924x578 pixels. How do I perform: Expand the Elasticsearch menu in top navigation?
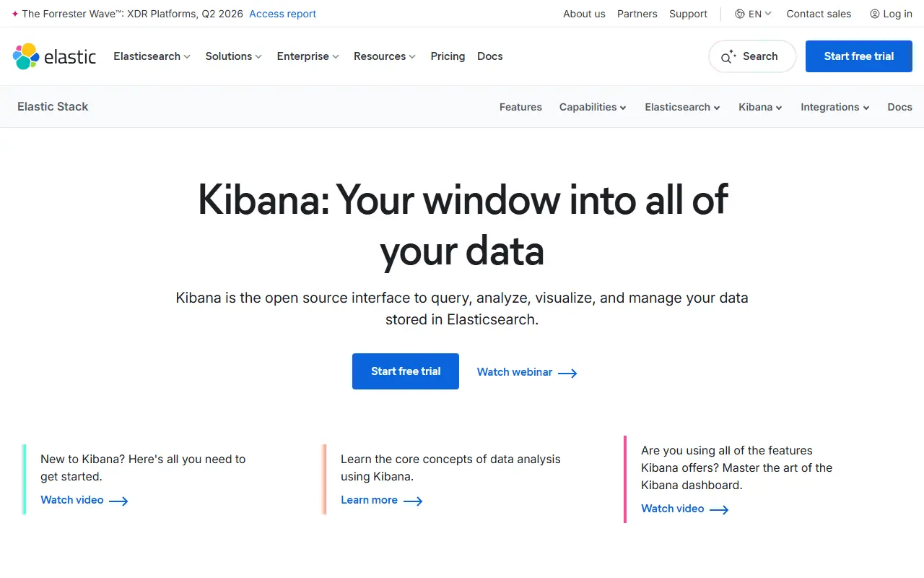(152, 56)
